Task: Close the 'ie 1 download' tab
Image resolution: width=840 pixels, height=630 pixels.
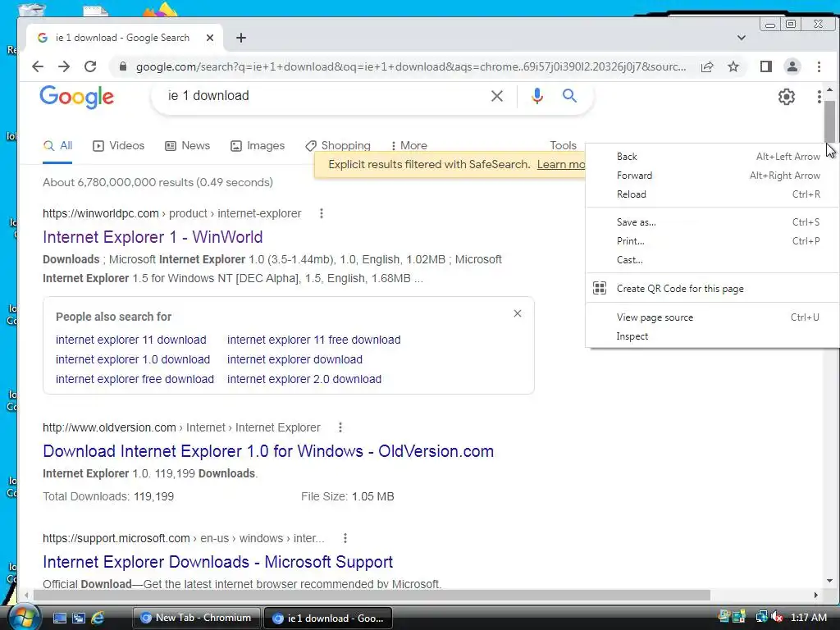Action: (210, 38)
